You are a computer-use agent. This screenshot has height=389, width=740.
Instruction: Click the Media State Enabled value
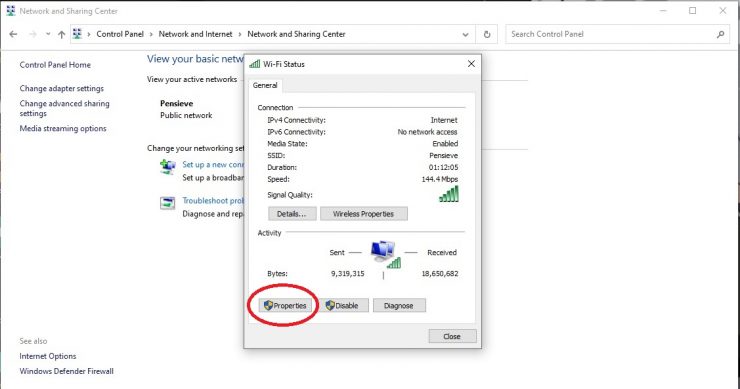pyautogui.click(x=445, y=144)
